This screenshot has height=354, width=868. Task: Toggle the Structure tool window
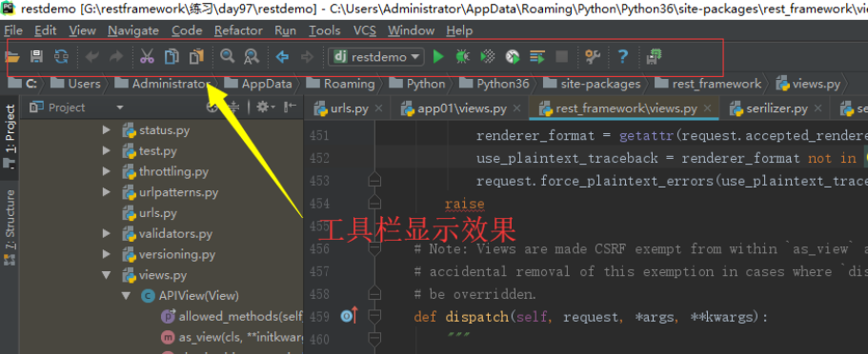point(10,226)
